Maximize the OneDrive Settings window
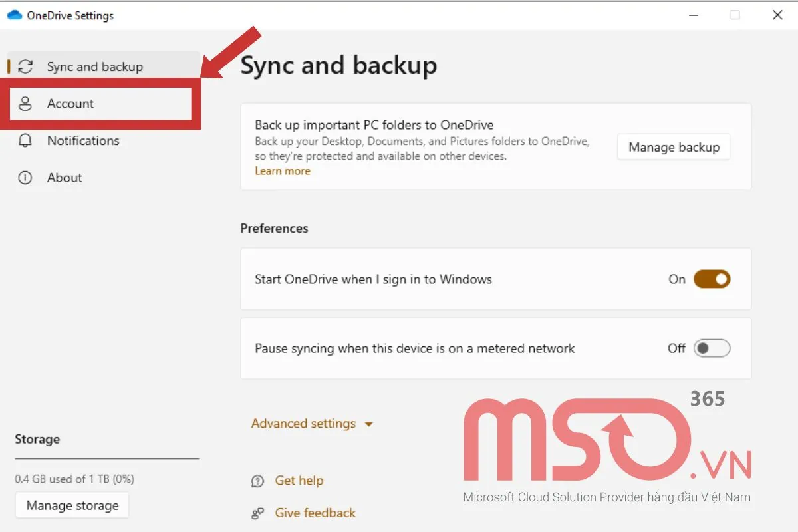798x532 pixels. 735,15
